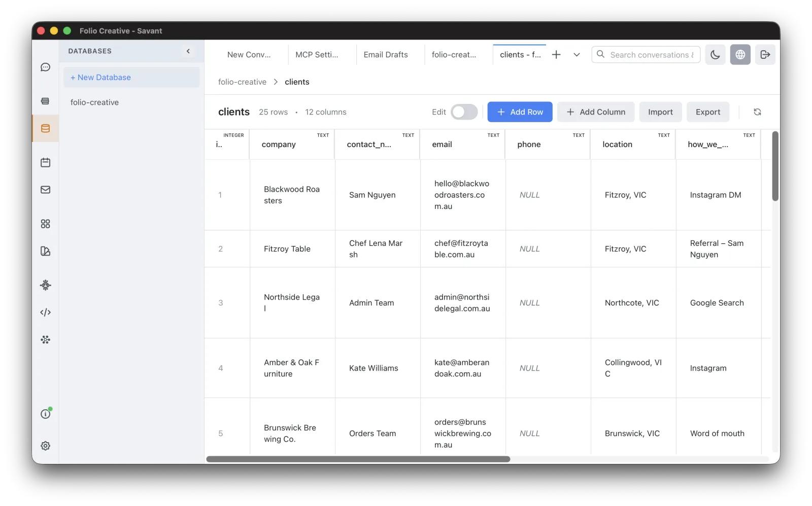The image size is (812, 506).
Task: Click the Export button
Action: (x=708, y=112)
